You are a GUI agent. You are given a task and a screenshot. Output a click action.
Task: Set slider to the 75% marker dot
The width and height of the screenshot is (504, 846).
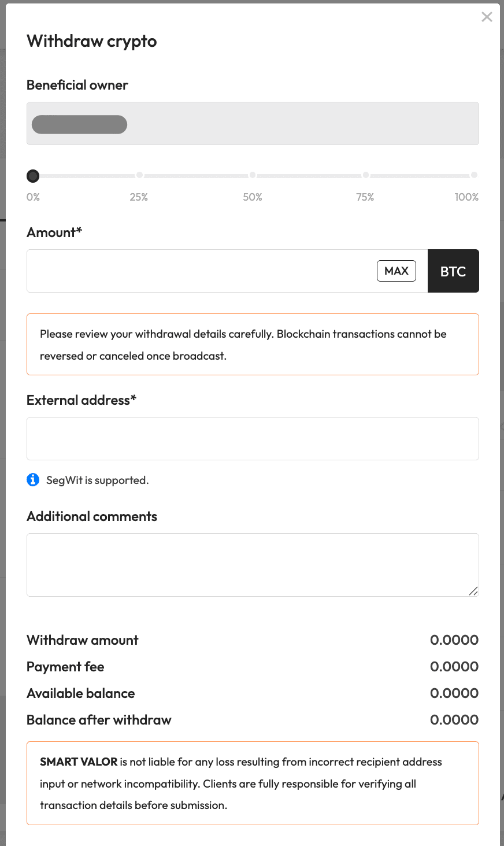coord(365,175)
